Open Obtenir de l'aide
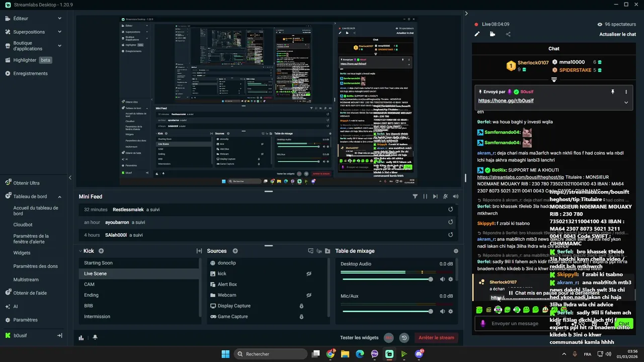 coord(30,293)
